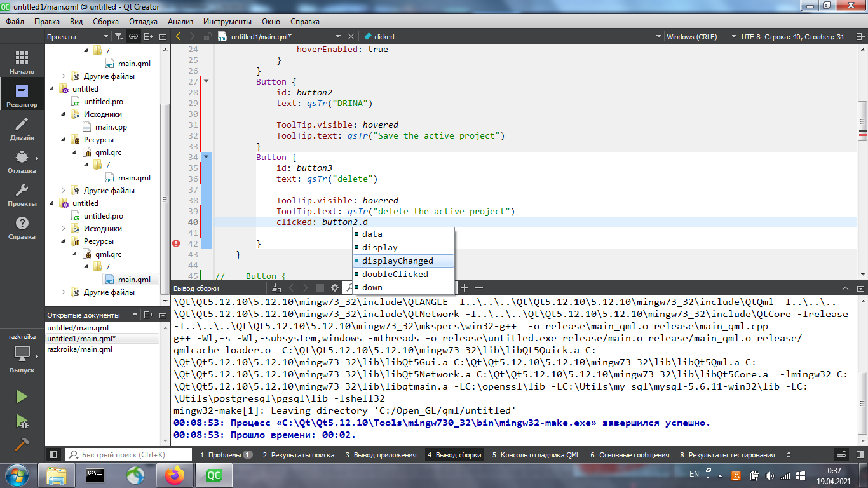Toggle synchronize with editor link icon
Viewport: 868px width, 488px height.
[133, 37]
